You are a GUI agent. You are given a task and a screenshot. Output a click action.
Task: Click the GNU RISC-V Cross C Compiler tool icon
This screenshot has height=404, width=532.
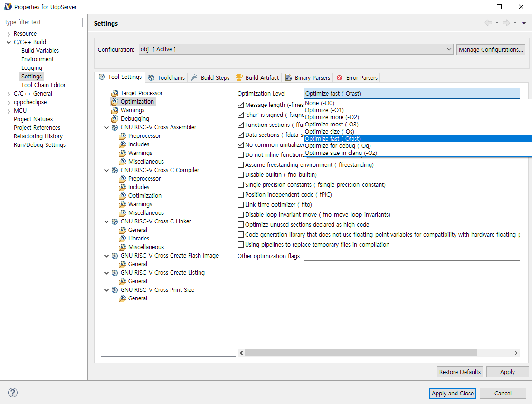(114, 170)
